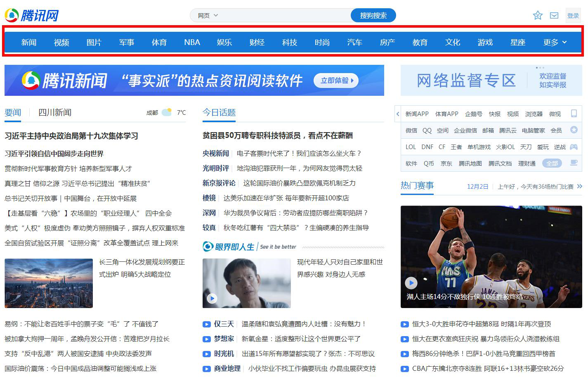Collapse the services panel with left chevron

[x=398, y=114]
